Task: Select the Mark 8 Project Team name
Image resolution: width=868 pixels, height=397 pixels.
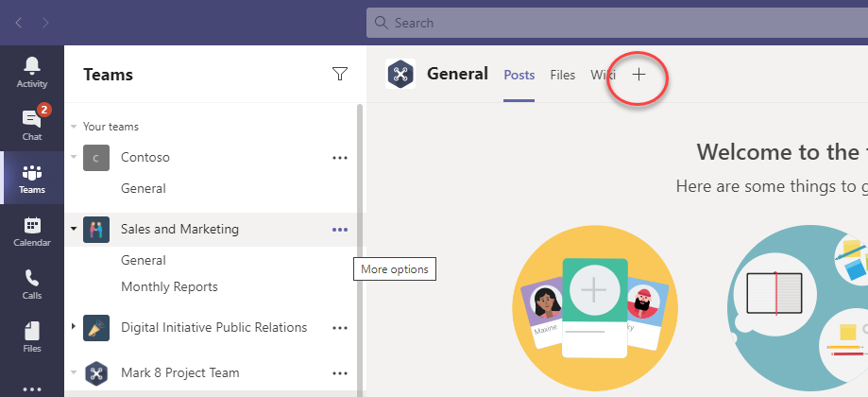Action: click(179, 372)
